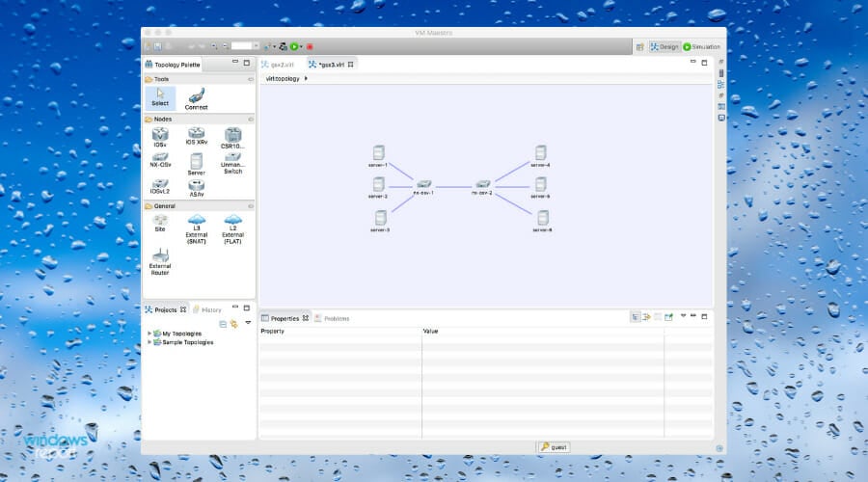Switch to the gss2.virl editor tab
The image size is (868, 482).
click(278, 65)
